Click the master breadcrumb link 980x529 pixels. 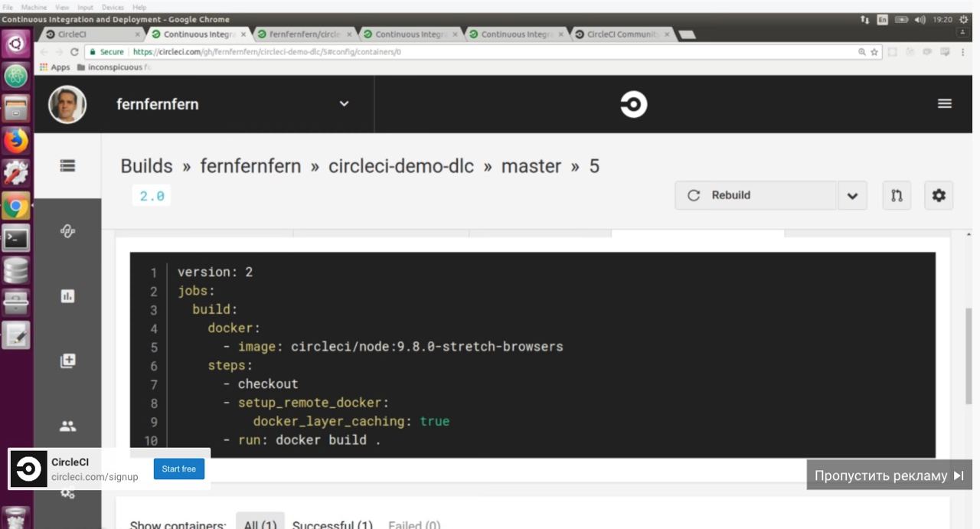pyautogui.click(x=531, y=166)
